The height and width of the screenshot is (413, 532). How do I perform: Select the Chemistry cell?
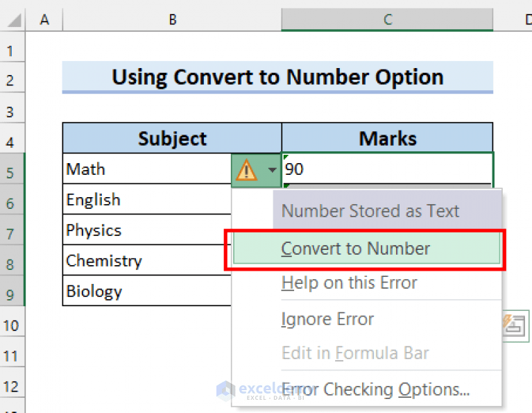[147, 260]
